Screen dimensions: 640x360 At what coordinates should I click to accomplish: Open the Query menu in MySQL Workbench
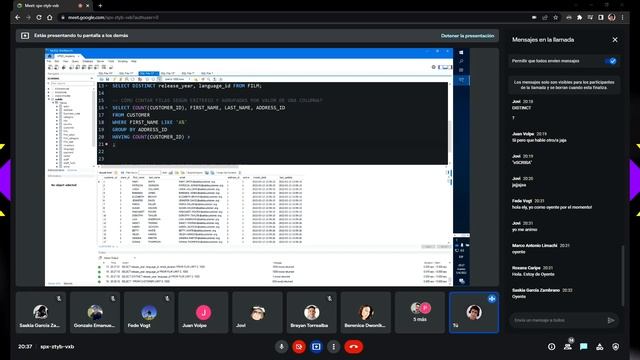coord(75,61)
